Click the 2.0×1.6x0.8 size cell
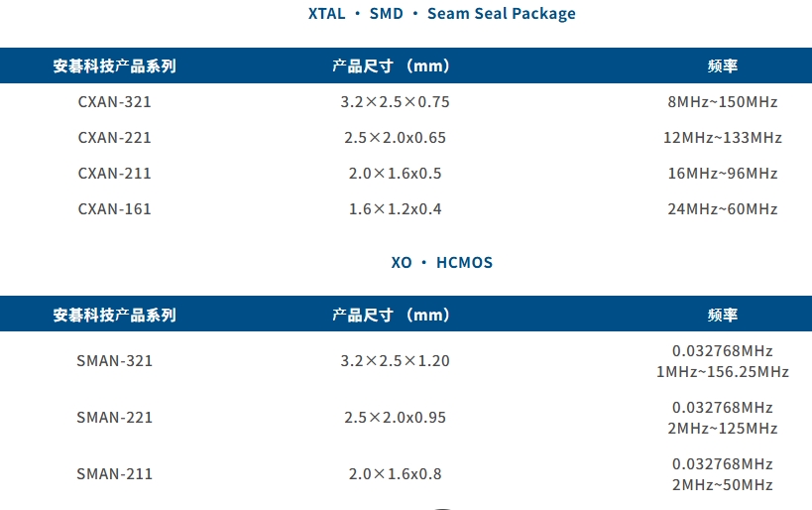Viewport: 812px width, 510px height. coord(395,473)
